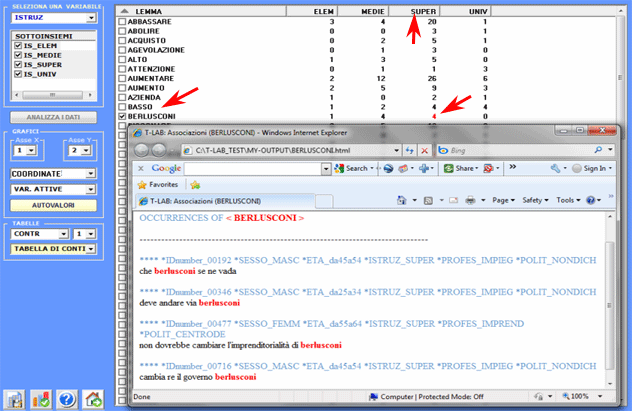Click the subsets list horizontal scrollbar

(x=53, y=95)
